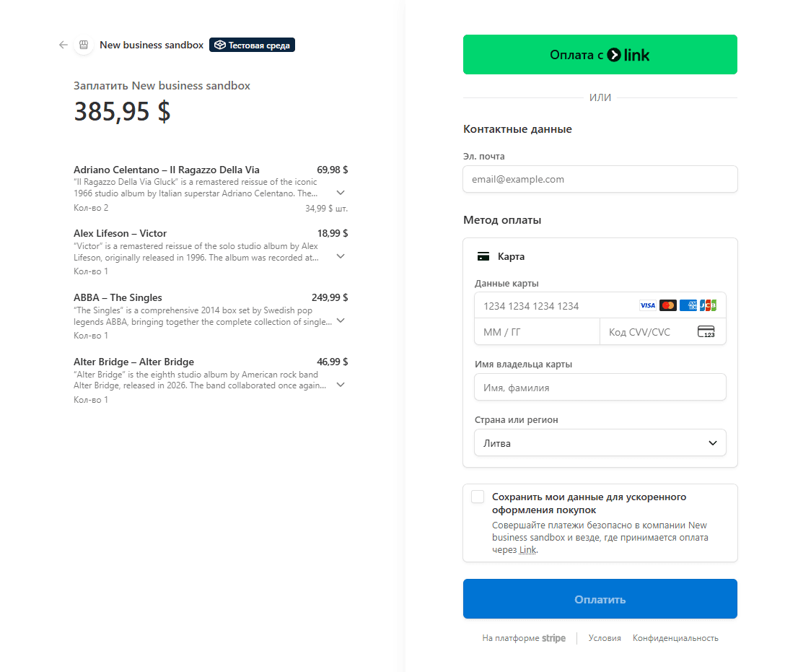Viewport: 785px width, 672px height.
Task: Enable saving payment details for faster checkout
Action: tap(477, 497)
